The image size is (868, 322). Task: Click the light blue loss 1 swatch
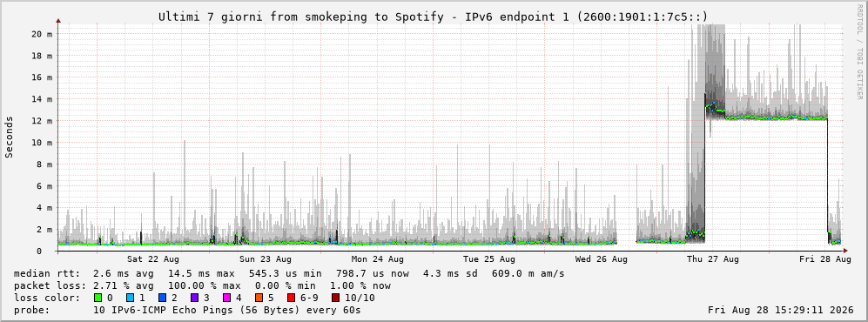[130, 299]
